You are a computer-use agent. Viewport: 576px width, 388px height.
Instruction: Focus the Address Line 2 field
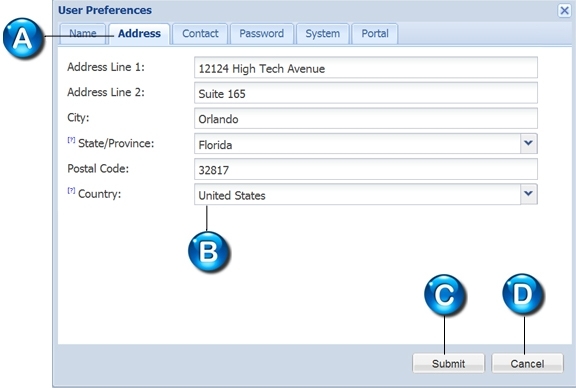pyautogui.click(x=366, y=93)
